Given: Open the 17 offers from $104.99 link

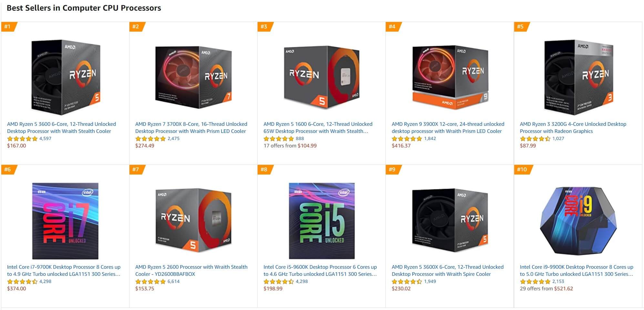Looking at the screenshot, I should coord(290,145).
